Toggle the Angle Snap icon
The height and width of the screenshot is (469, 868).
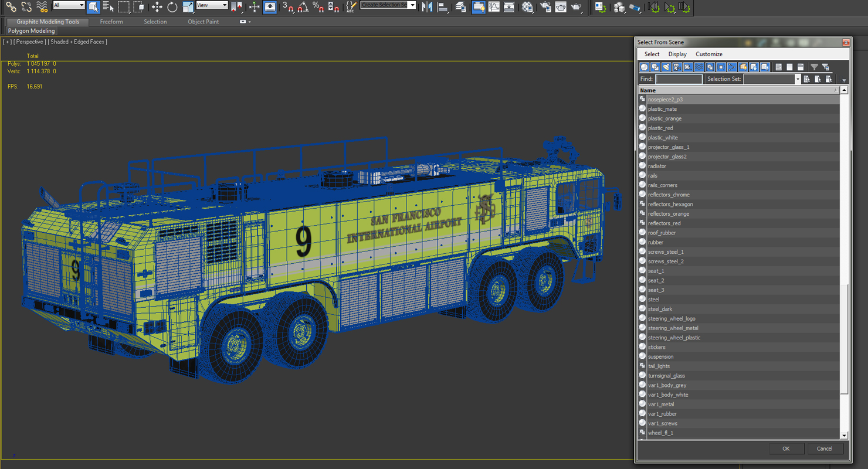coord(303,7)
